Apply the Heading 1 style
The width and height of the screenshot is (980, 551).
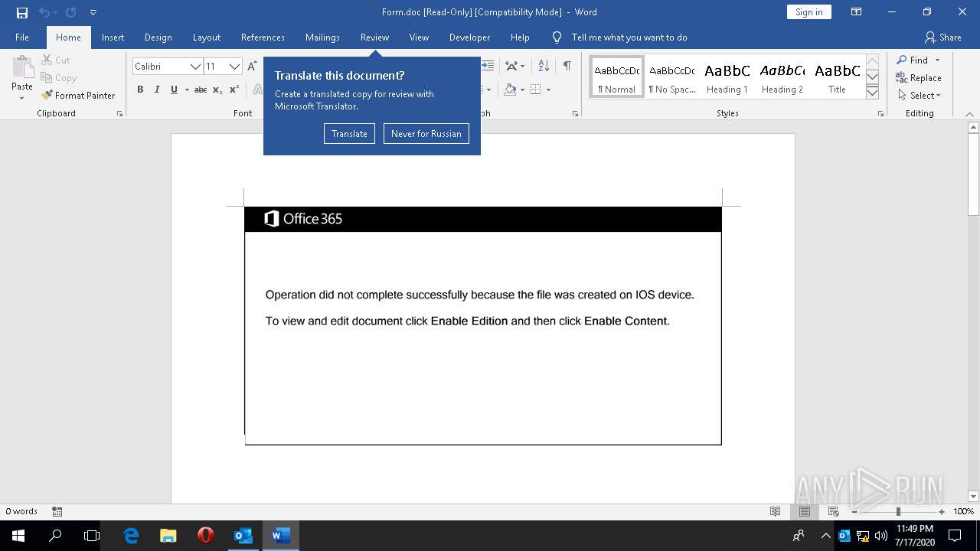727,77
